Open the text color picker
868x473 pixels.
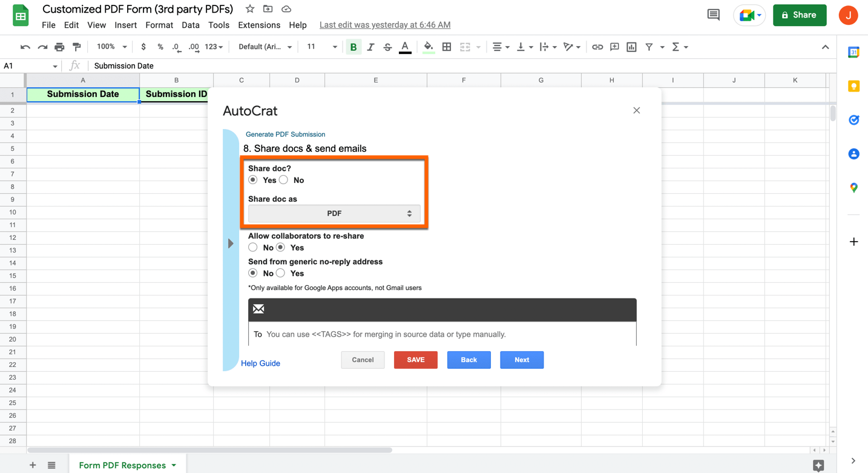tap(405, 47)
